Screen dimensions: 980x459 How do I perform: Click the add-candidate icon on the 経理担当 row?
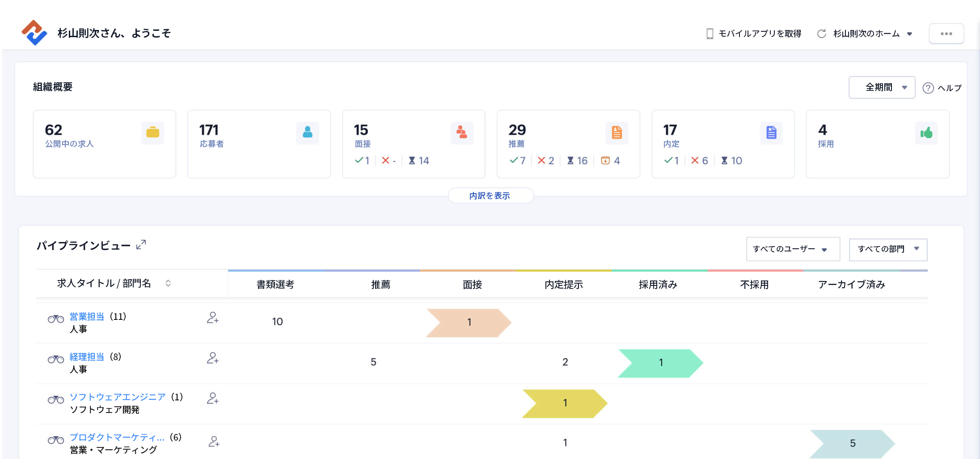(x=213, y=358)
